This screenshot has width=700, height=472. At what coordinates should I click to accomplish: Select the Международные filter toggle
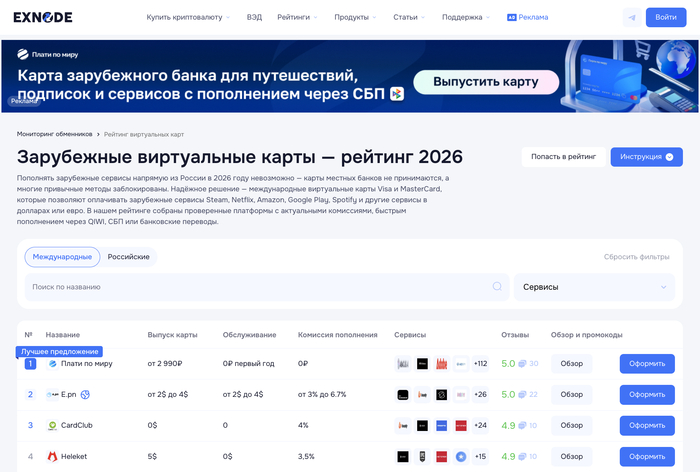(x=62, y=257)
